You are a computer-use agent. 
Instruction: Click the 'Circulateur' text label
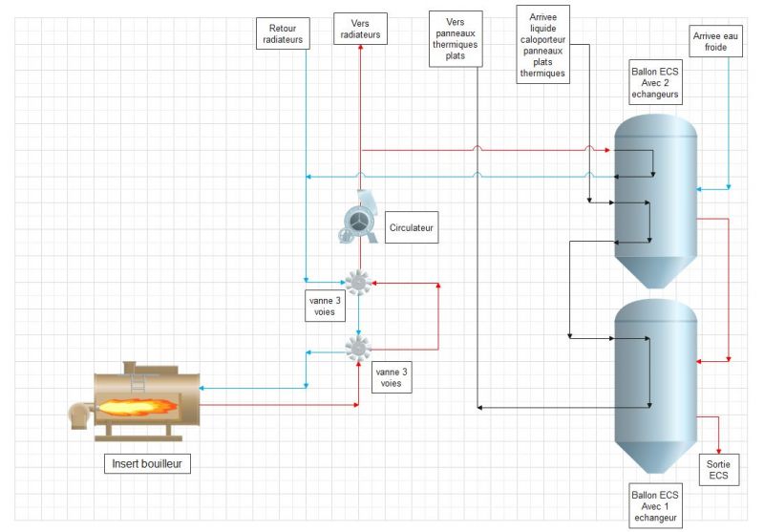click(412, 227)
